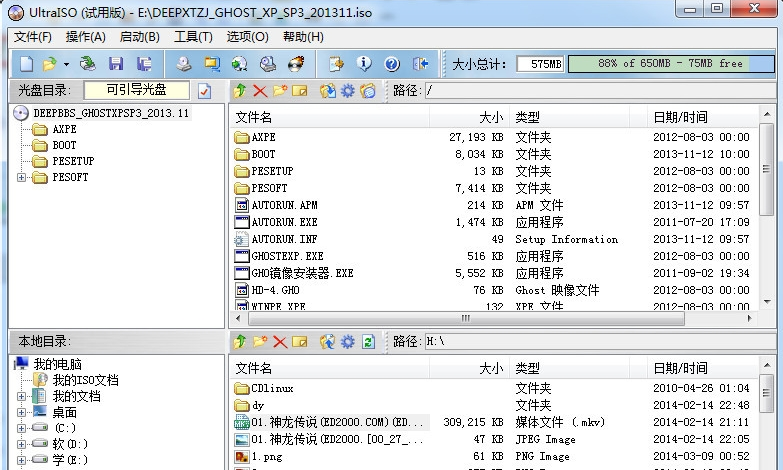The image size is (783, 470).
Task: Expand the C: drive tree node
Action: 21,428
